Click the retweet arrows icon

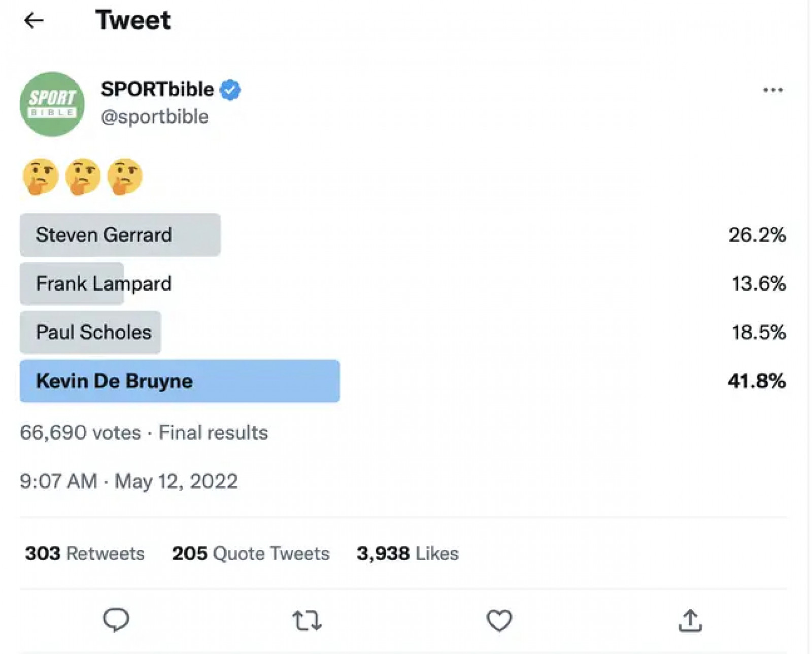pyautogui.click(x=307, y=621)
